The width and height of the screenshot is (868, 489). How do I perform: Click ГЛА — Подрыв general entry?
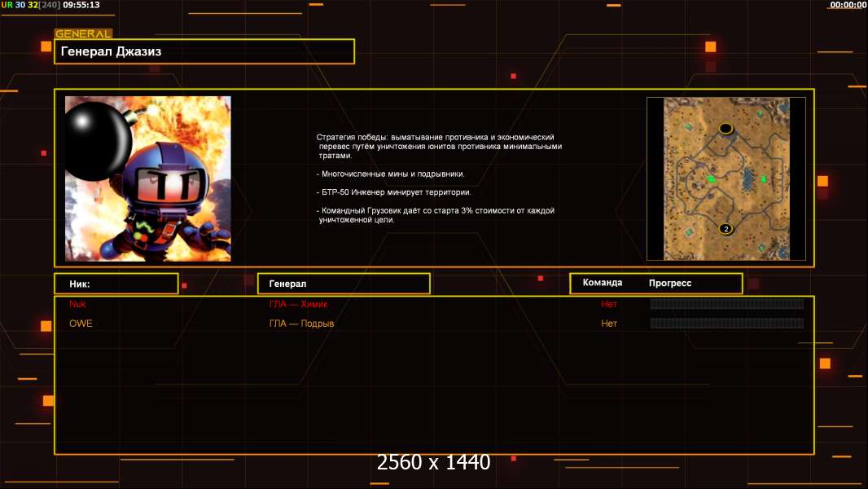point(302,324)
